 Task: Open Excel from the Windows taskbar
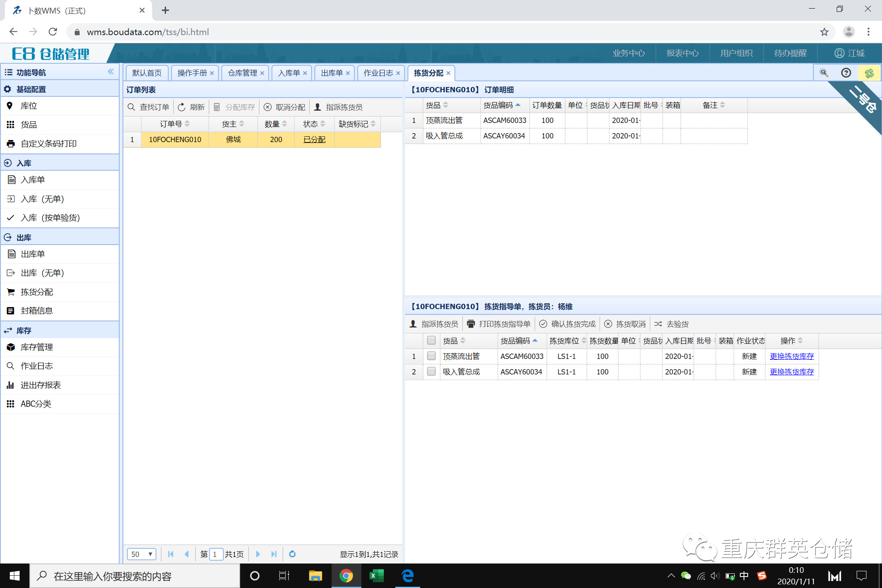[x=376, y=576]
